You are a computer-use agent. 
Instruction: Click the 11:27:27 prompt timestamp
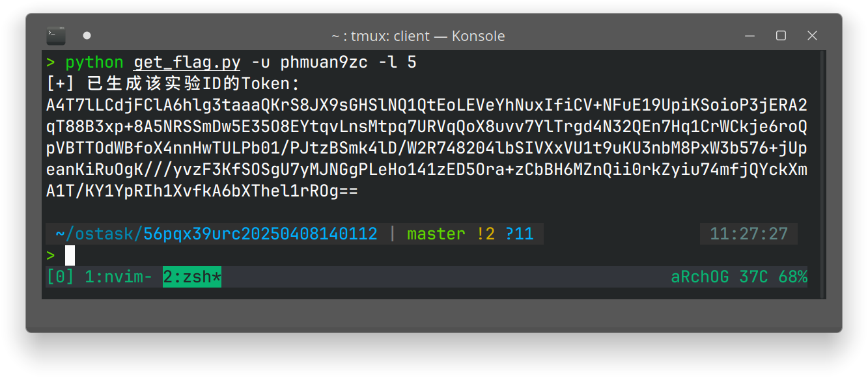tap(749, 234)
